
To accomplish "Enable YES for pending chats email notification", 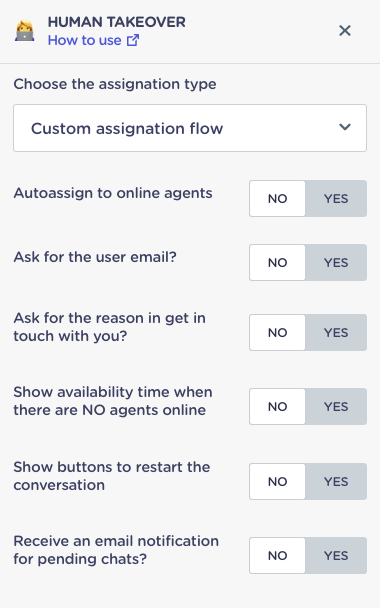I will pyautogui.click(x=336, y=556).
